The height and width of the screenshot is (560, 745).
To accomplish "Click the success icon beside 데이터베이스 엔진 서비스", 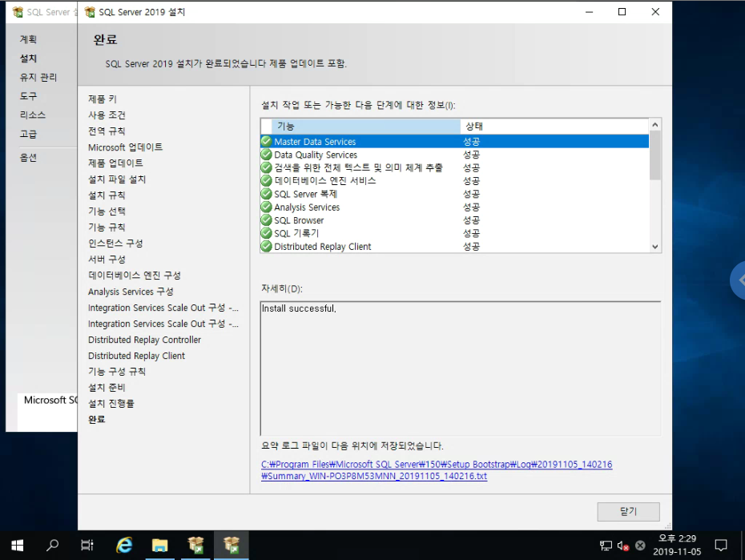I will pyautogui.click(x=267, y=180).
